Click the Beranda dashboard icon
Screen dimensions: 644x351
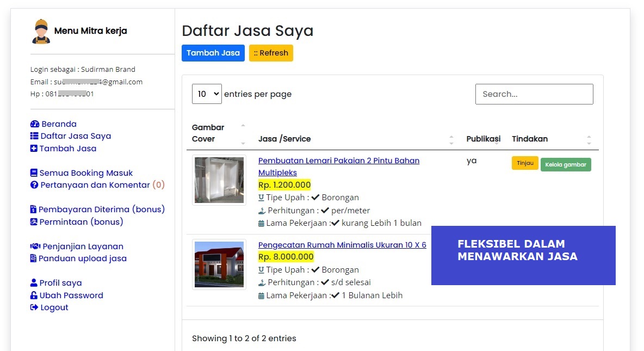click(x=35, y=124)
